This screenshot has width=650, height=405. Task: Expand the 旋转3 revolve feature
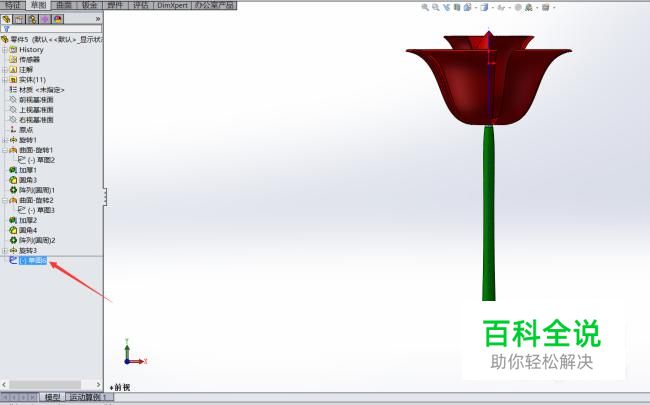pyautogui.click(x=5, y=250)
